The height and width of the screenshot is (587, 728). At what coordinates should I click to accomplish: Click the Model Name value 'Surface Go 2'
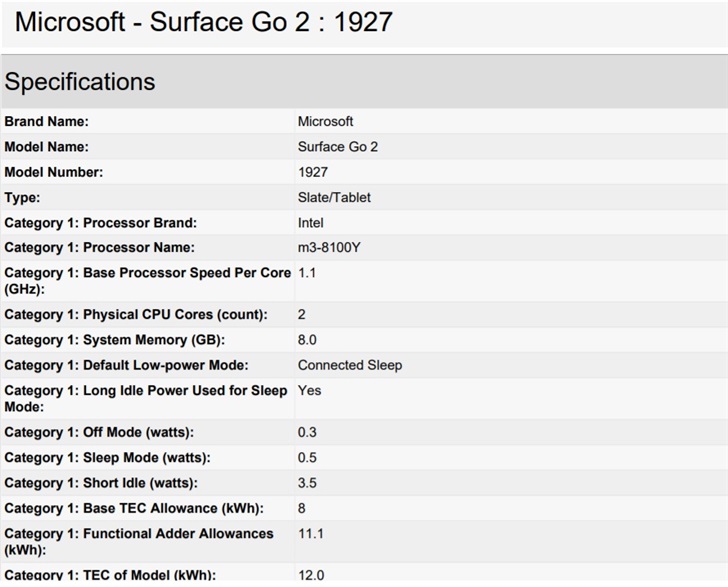337,147
